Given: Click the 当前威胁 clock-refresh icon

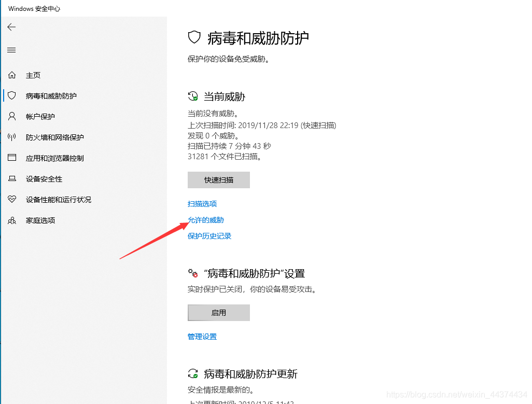Looking at the screenshot, I should (193, 96).
